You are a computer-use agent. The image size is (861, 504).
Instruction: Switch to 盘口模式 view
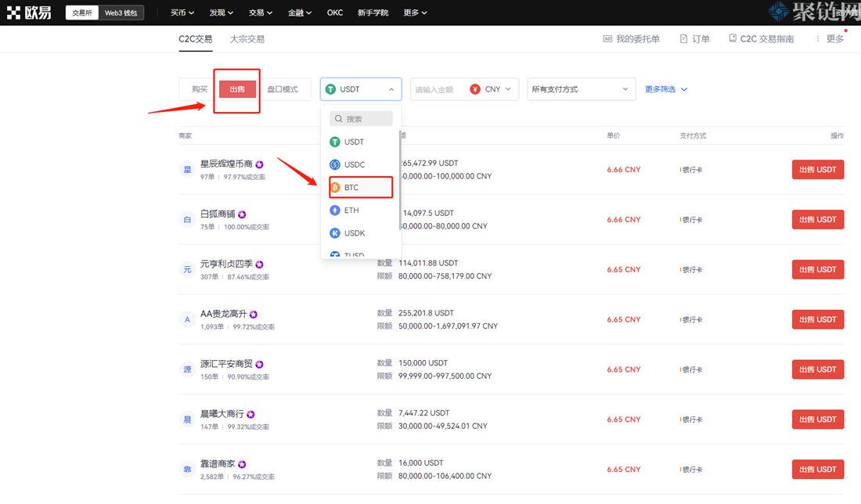coord(283,89)
